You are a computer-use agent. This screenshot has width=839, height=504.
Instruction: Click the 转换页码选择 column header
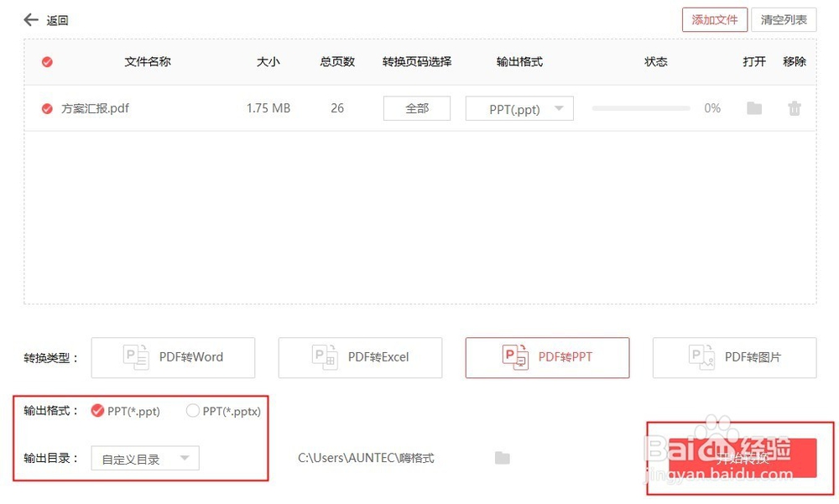coord(417,61)
